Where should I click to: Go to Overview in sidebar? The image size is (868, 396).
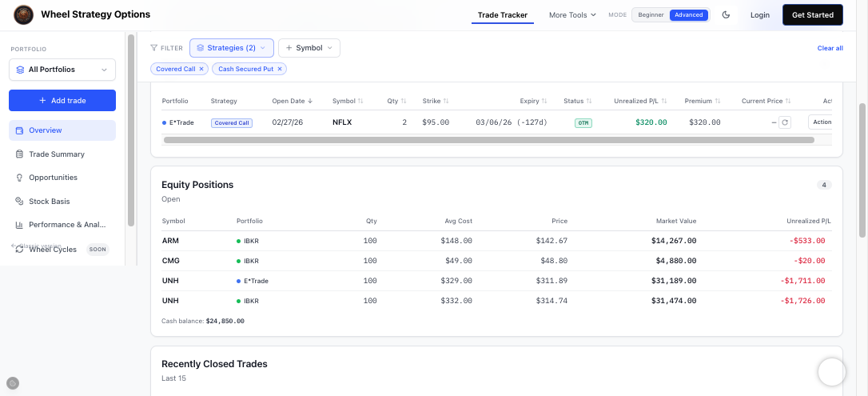point(62,130)
